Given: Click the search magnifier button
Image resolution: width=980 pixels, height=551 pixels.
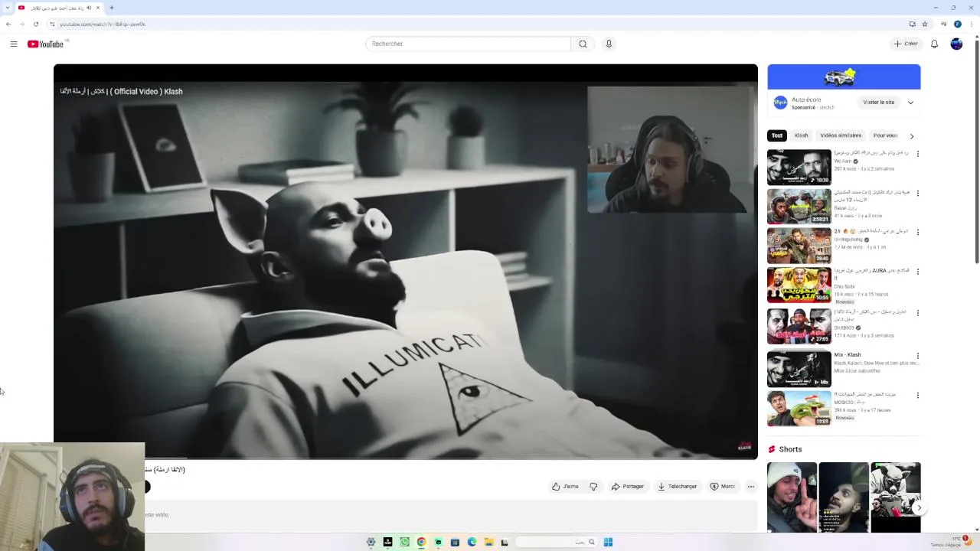Looking at the screenshot, I should (x=583, y=44).
